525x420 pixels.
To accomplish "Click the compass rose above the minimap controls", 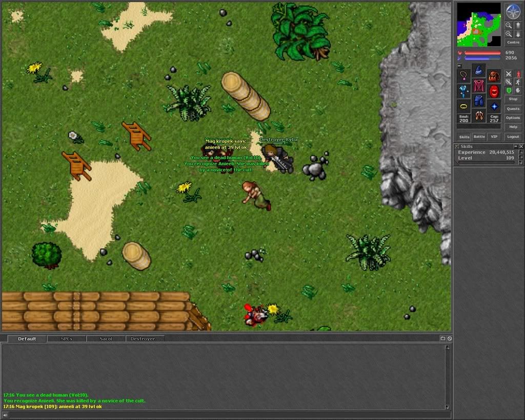I will 513,12.
